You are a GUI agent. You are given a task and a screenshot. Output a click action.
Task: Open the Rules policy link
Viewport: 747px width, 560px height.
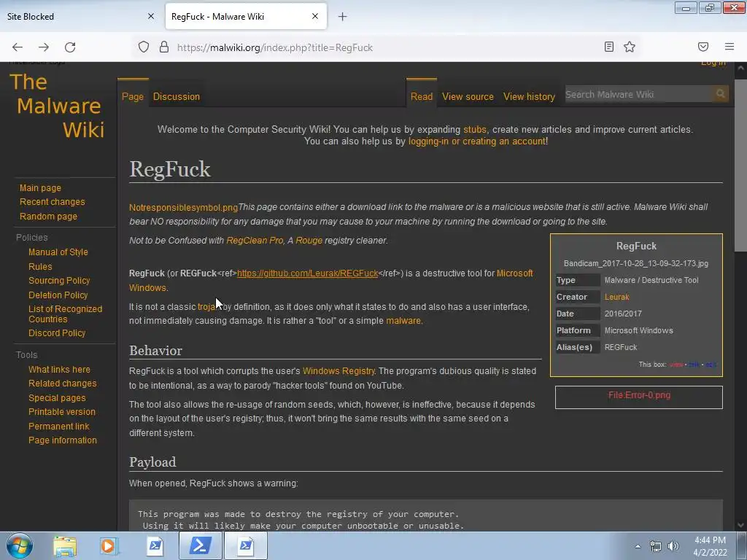pos(40,267)
